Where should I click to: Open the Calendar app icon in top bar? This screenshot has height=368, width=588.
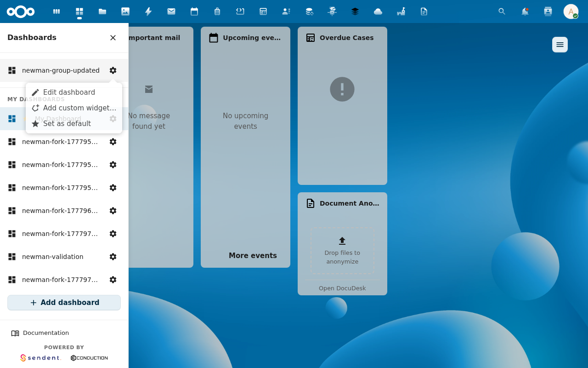pos(194,11)
